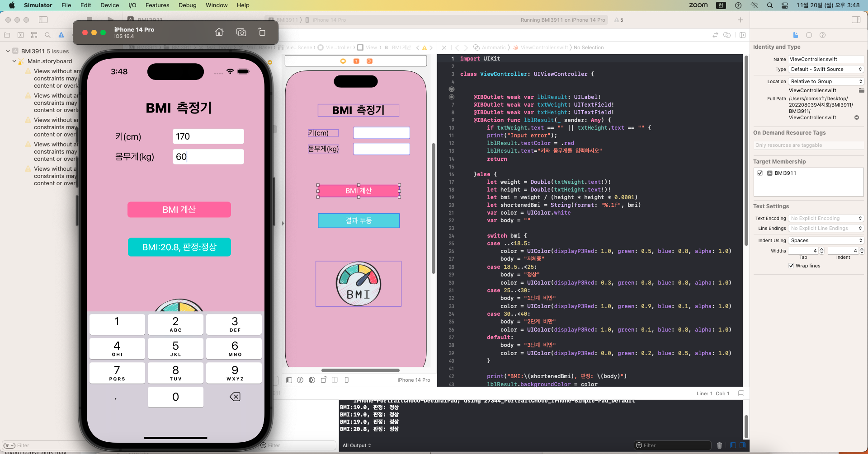Screen dimensions: 868x454
Task: Click the review changes arrows icon
Action: coord(715,35)
